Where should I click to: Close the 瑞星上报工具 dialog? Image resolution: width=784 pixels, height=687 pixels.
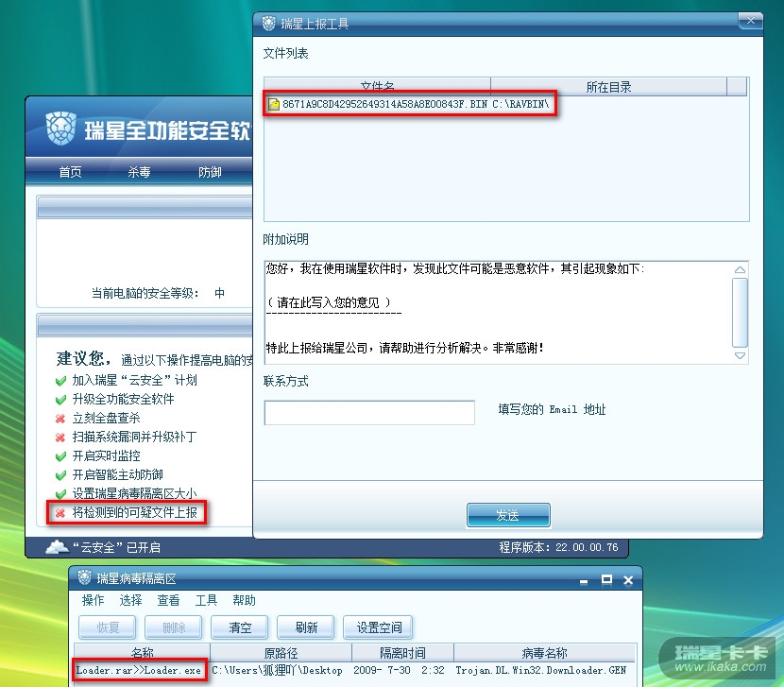point(751,21)
